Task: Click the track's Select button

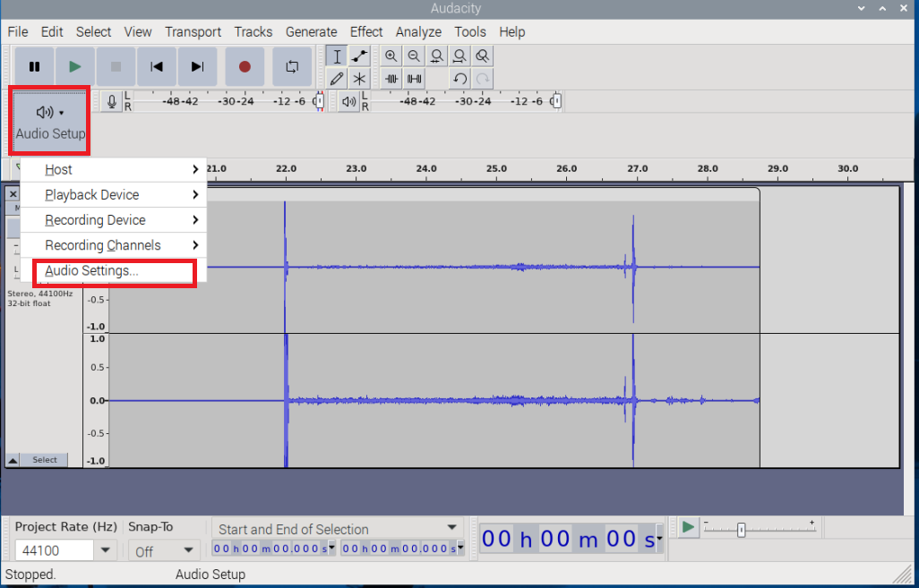Action: point(45,460)
